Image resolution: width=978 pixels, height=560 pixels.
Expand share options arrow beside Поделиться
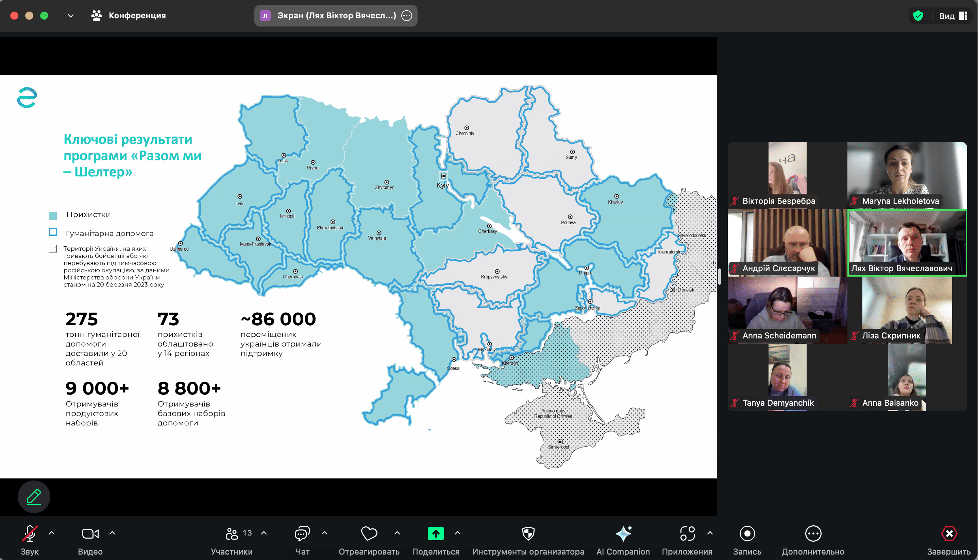click(x=457, y=533)
